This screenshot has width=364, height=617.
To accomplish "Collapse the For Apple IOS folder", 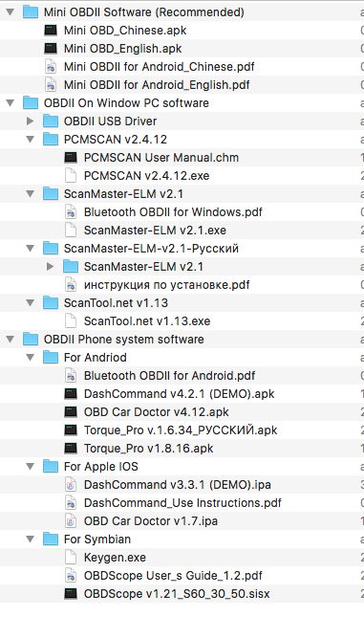I will (x=31, y=466).
